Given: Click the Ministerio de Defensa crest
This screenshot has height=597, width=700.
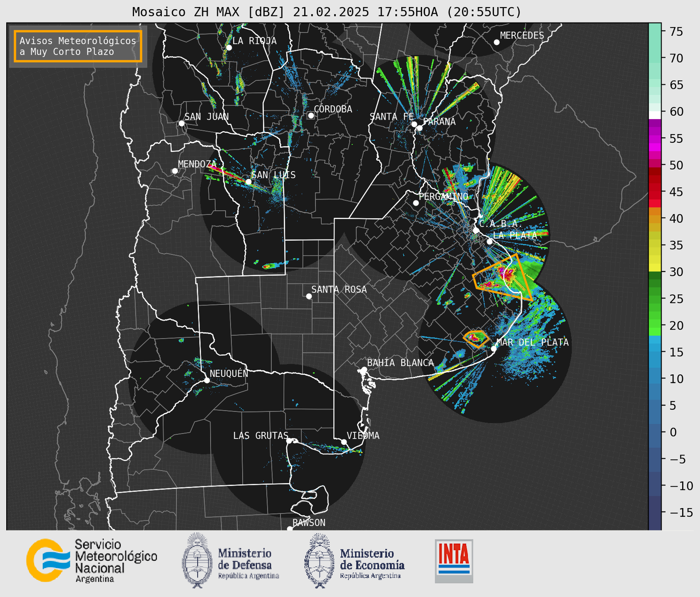Looking at the screenshot, I should (x=197, y=560).
